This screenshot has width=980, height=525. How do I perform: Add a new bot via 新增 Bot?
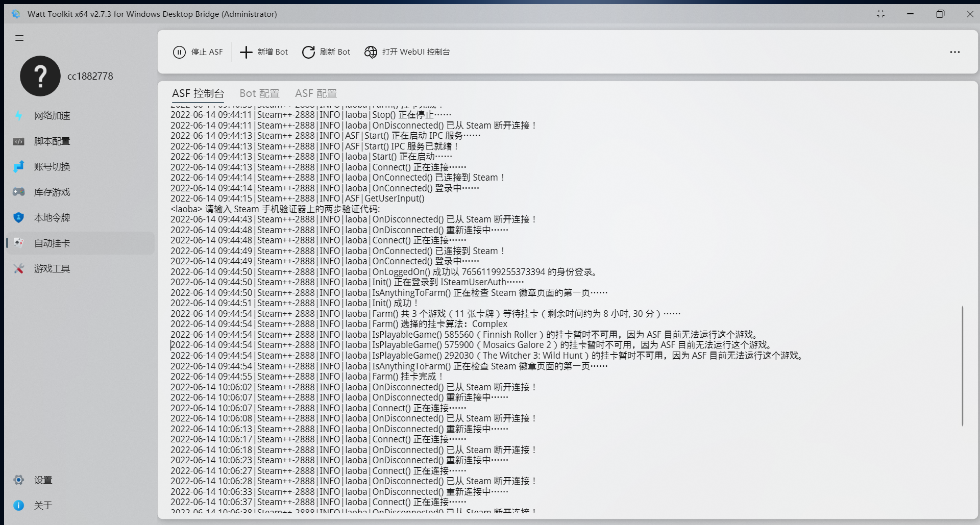pyautogui.click(x=263, y=52)
